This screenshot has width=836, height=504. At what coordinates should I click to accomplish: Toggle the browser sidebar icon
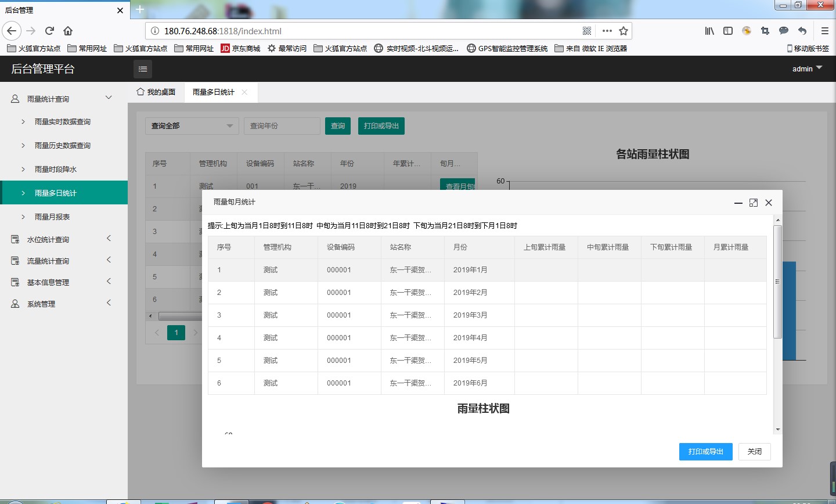(x=728, y=31)
